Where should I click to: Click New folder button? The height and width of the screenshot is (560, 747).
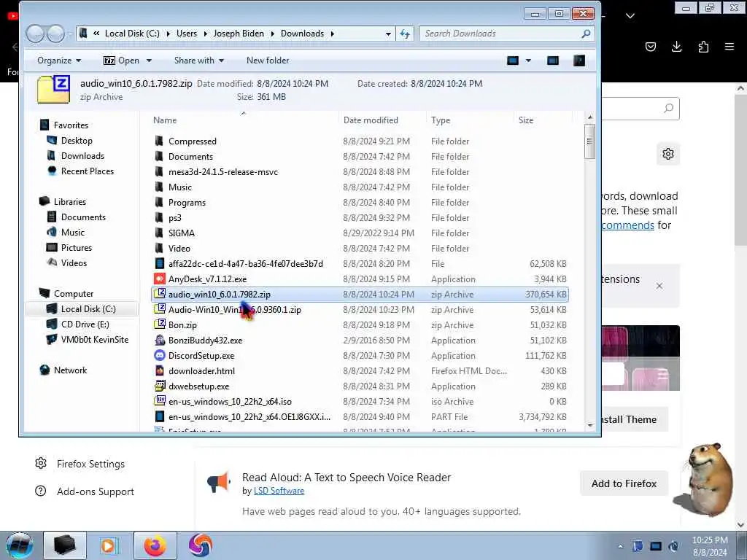coord(268,61)
